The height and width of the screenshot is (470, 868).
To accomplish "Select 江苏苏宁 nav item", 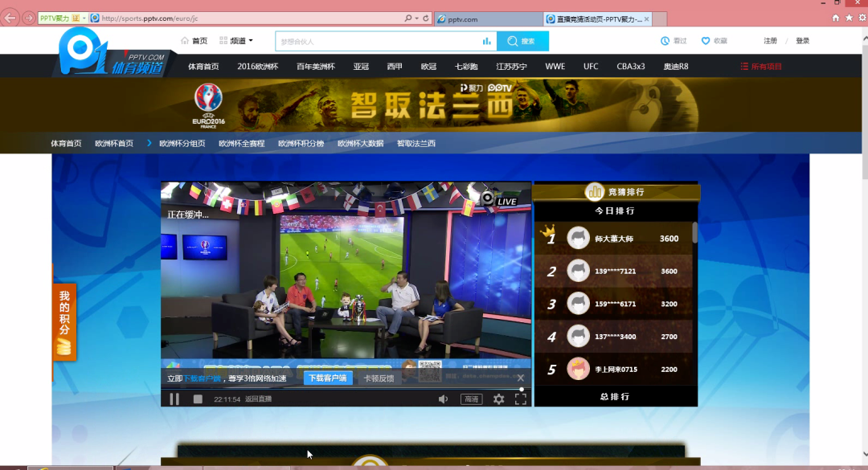I will pyautogui.click(x=511, y=67).
